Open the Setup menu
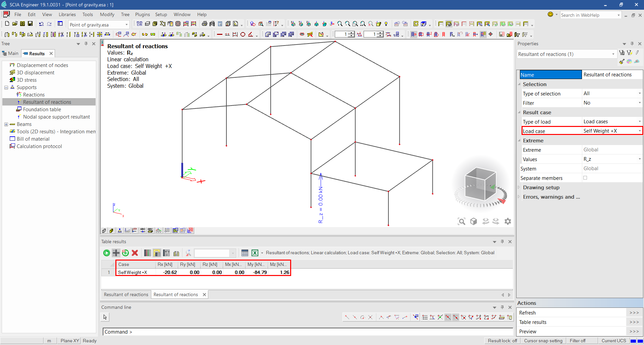This screenshot has width=644, height=345. point(161,14)
